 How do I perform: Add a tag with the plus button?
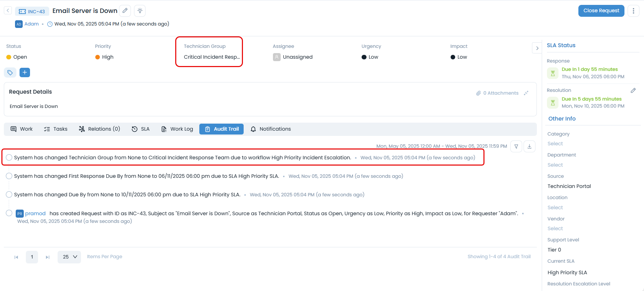pos(25,73)
